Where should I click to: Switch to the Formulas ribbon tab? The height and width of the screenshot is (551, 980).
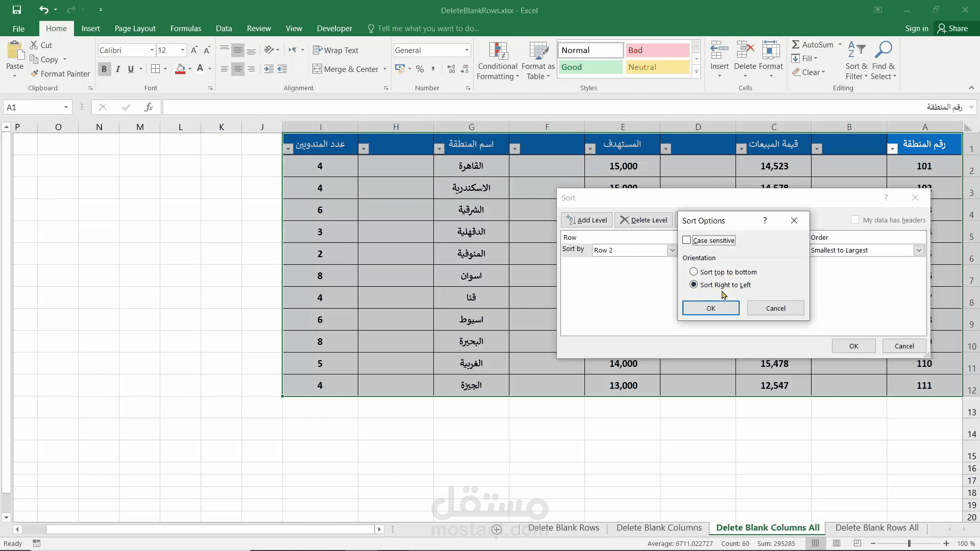click(185, 29)
